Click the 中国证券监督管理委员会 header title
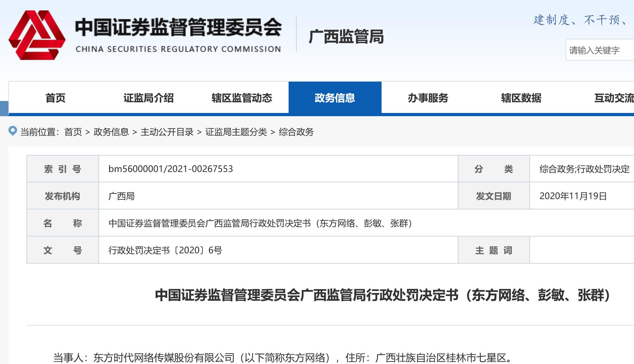Screen dimensions: 634x364 pyautogui.click(x=178, y=27)
